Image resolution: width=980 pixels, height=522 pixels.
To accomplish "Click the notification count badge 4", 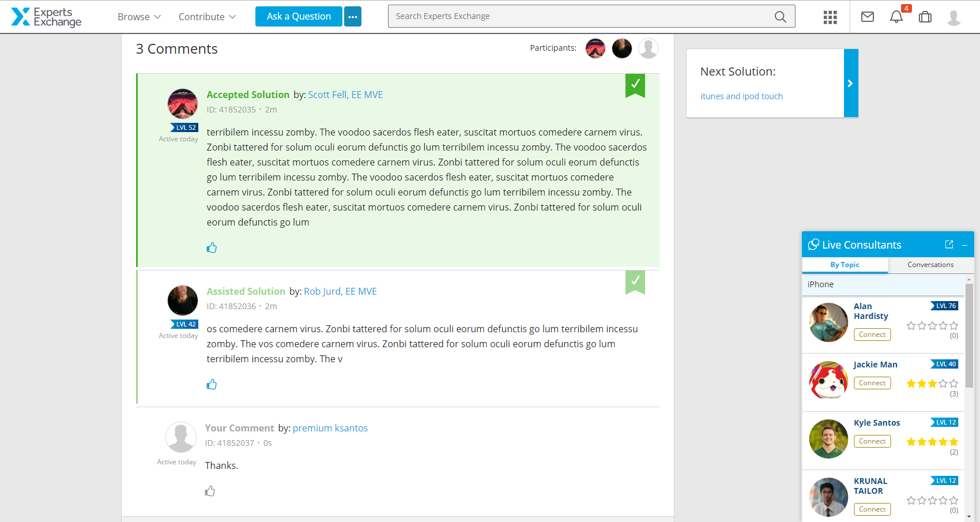I will click(906, 8).
